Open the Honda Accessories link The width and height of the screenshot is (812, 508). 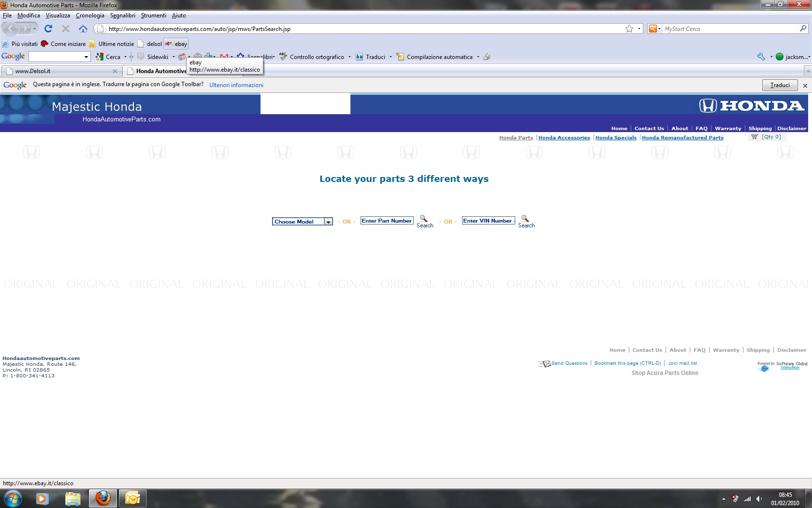pyautogui.click(x=564, y=137)
